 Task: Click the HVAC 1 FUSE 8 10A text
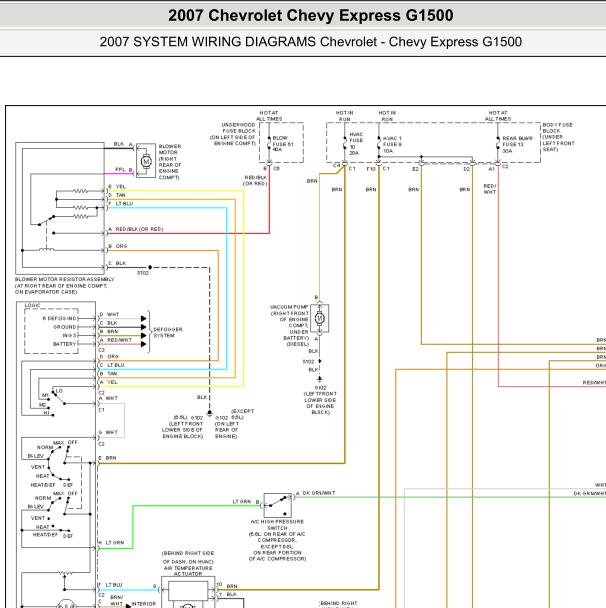[392, 144]
